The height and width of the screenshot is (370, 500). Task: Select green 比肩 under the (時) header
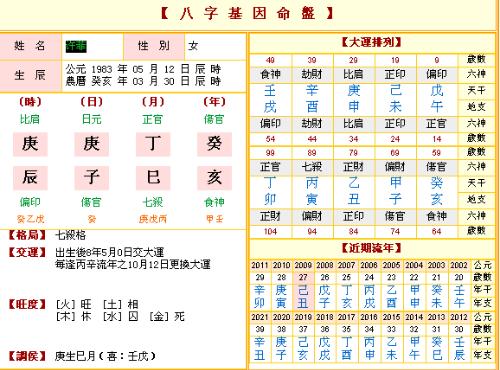point(30,119)
